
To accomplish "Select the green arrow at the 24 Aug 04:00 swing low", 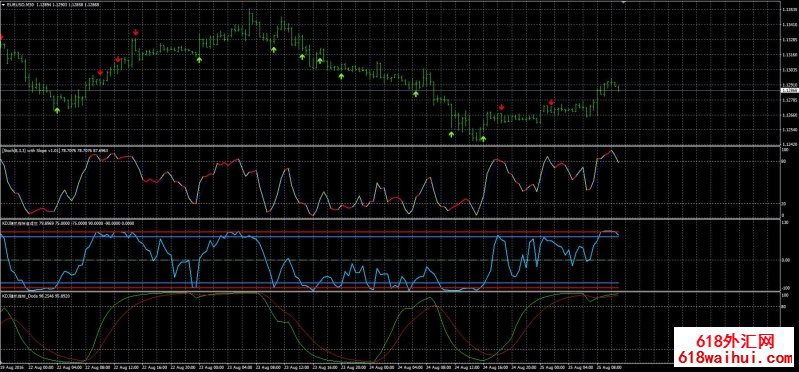I will point(415,94).
